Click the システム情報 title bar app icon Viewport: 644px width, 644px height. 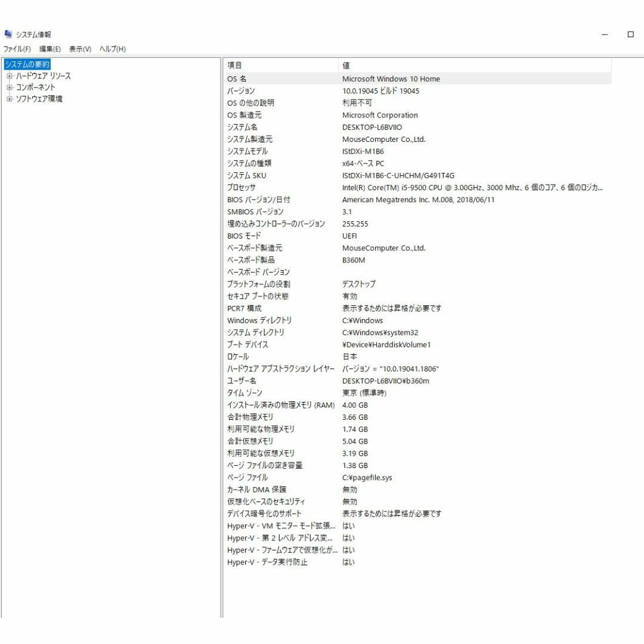click(8, 34)
